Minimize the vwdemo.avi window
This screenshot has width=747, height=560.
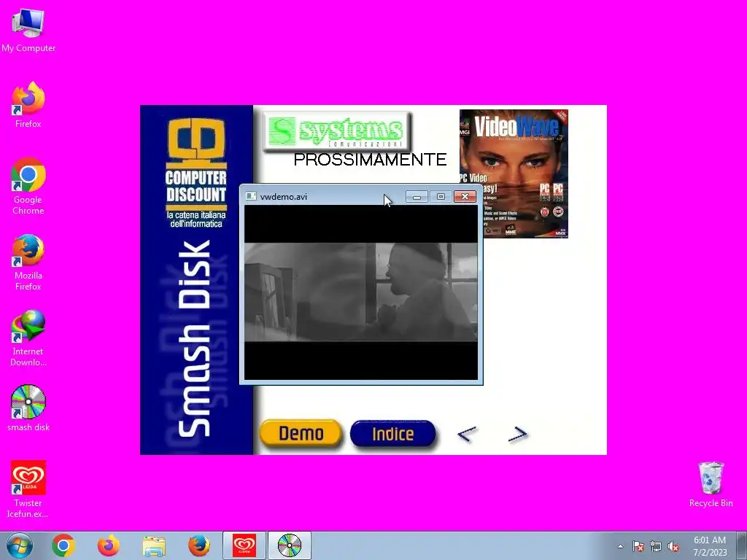(417, 197)
